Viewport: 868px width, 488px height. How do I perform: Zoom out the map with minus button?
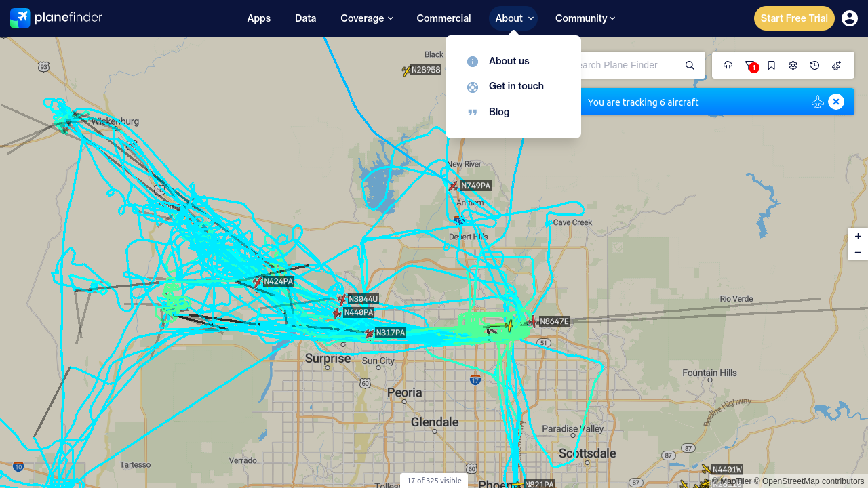pyautogui.click(x=858, y=253)
